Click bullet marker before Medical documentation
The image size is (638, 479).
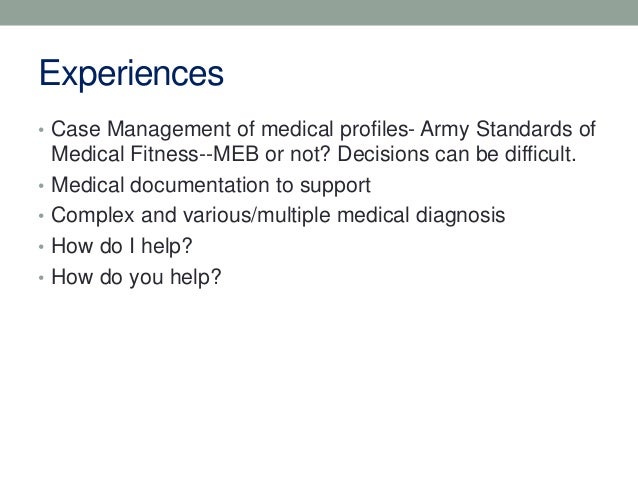(41, 186)
